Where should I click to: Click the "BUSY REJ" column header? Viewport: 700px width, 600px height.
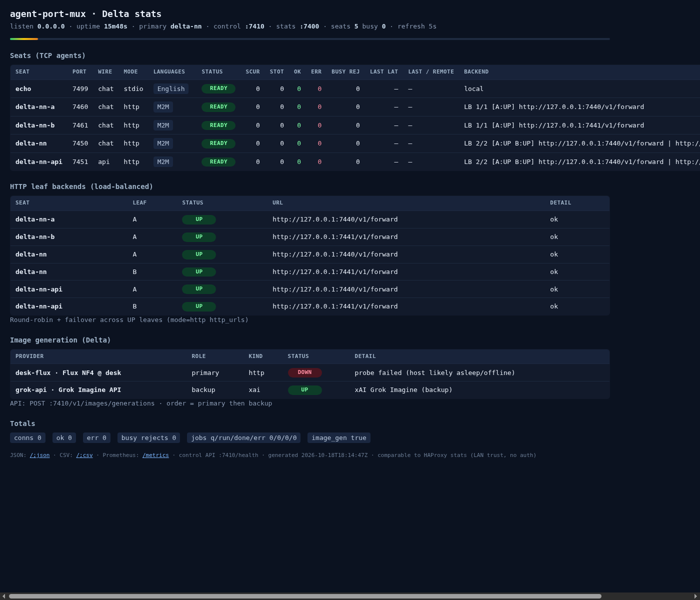345,72
